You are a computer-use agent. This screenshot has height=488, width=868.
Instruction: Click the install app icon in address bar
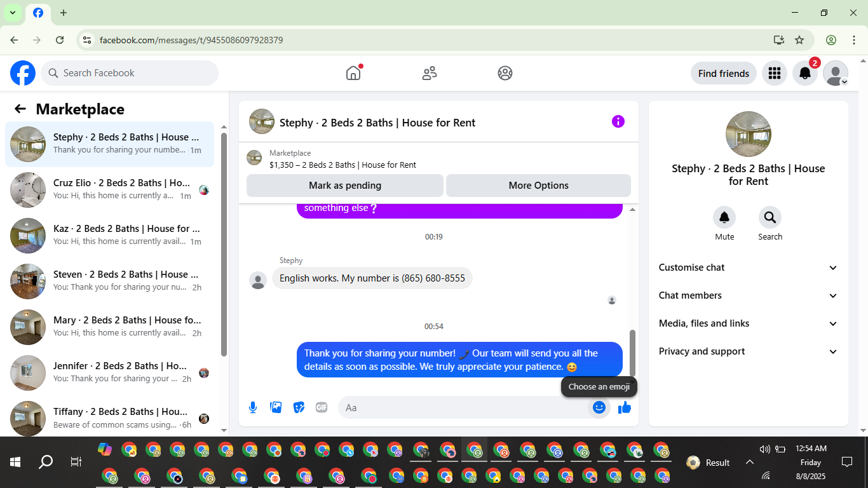click(779, 40)
